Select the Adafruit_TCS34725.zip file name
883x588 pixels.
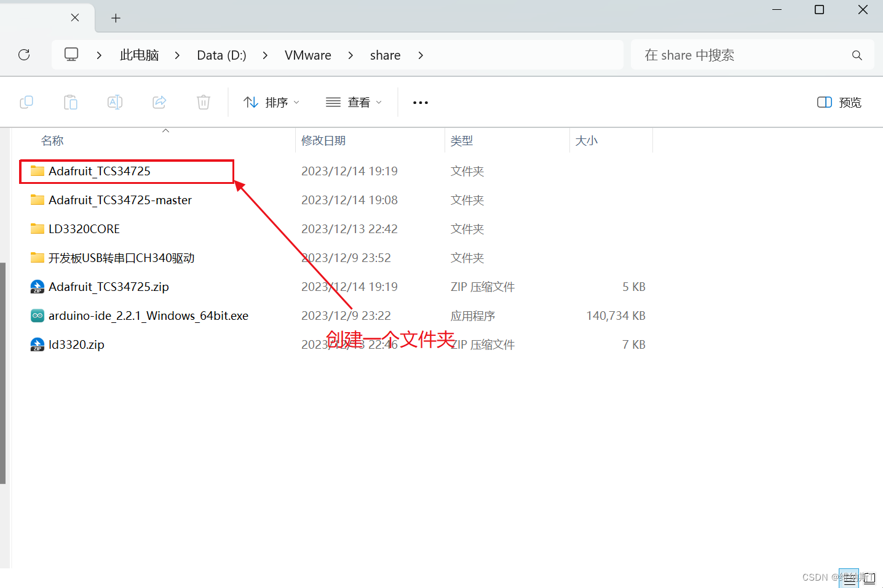[109, 287]
